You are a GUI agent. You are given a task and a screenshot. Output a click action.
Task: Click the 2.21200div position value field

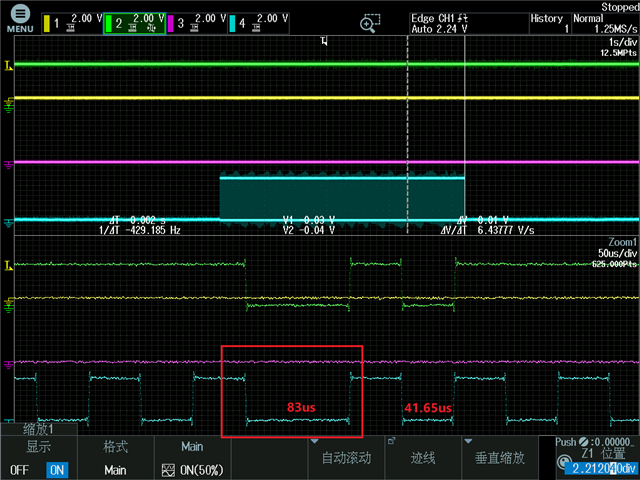[604, 468]
